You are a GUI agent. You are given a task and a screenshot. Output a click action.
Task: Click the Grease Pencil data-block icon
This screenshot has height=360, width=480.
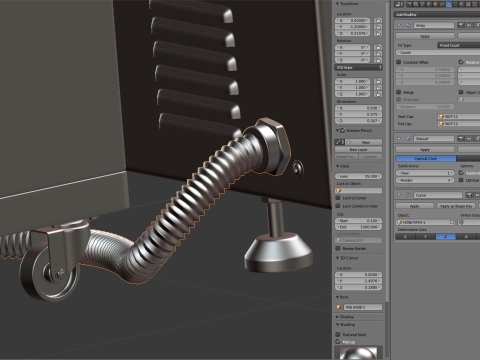(x=340, y=142)
